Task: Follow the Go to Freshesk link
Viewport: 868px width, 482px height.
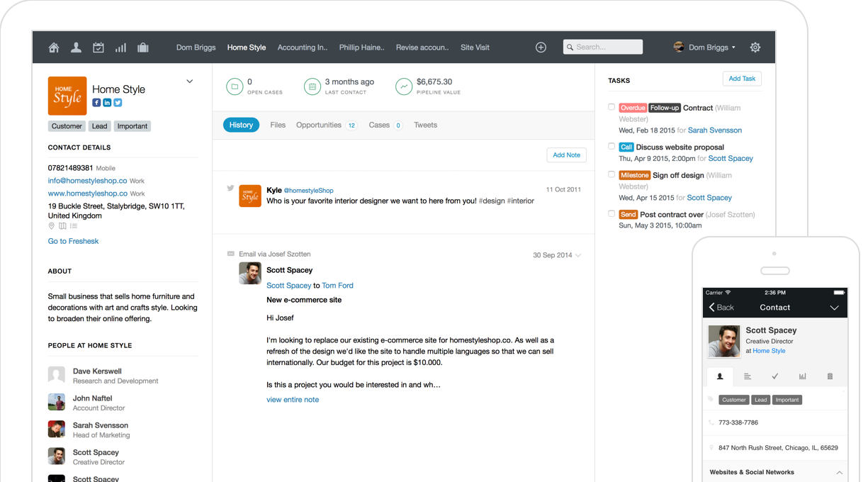Action: point(74,241)
